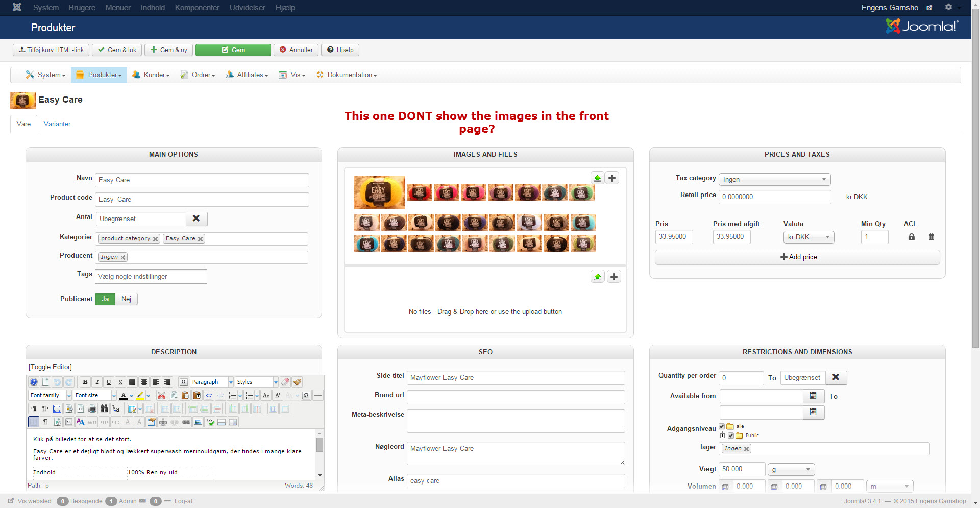Open the Valuta currency dropdown
Viewport: 980px width, 508px height.
(809, 237)
